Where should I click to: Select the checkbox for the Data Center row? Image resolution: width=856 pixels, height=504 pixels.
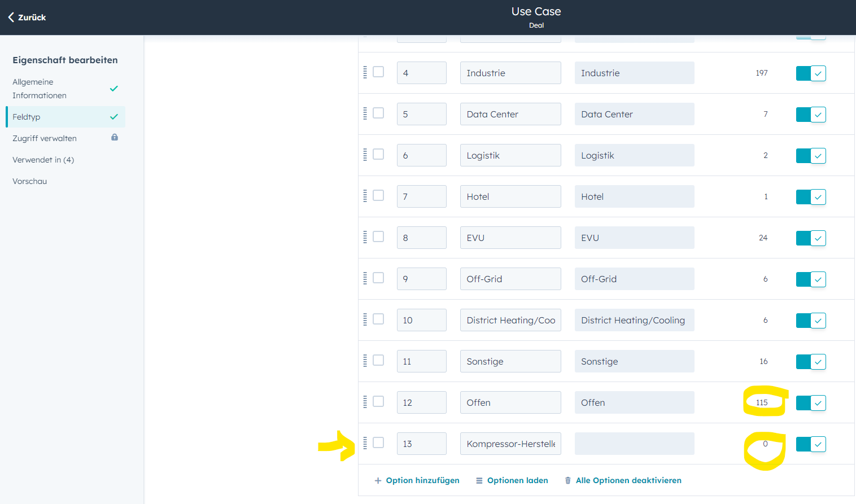click(378, 113)
